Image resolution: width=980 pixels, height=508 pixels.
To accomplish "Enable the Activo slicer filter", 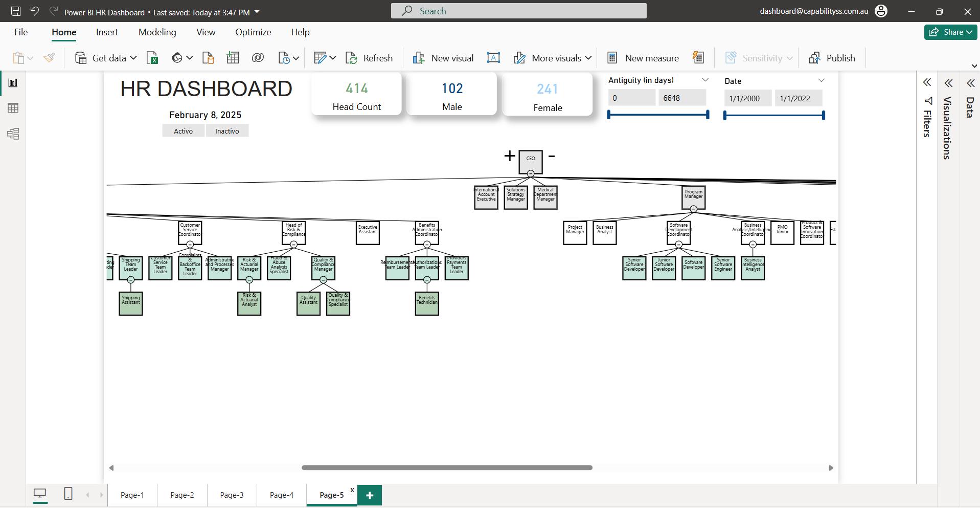I will pyautogui.click(x=183, y=130).
